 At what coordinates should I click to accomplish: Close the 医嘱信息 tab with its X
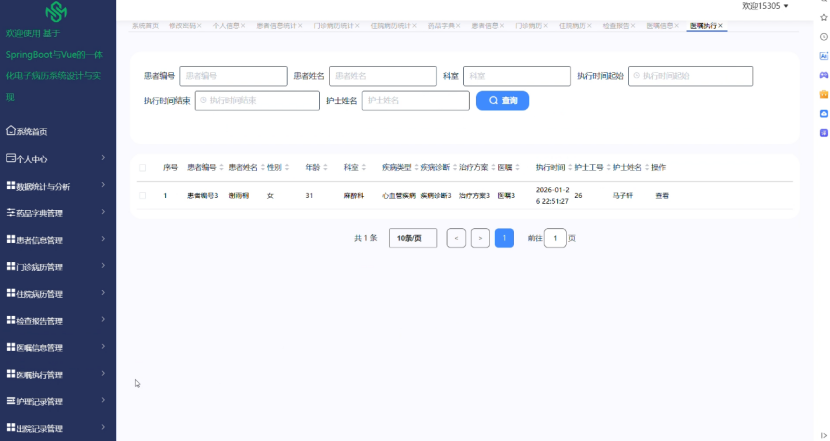point(676,25)
